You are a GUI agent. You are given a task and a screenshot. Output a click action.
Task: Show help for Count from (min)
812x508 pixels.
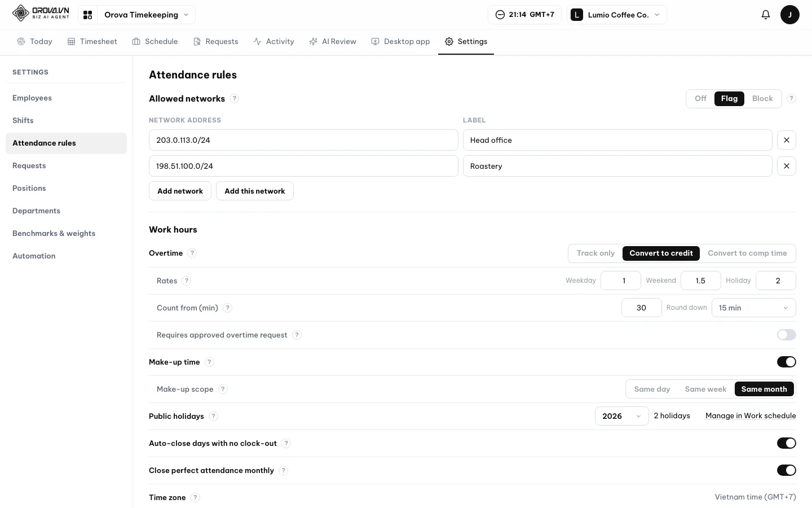227,308
